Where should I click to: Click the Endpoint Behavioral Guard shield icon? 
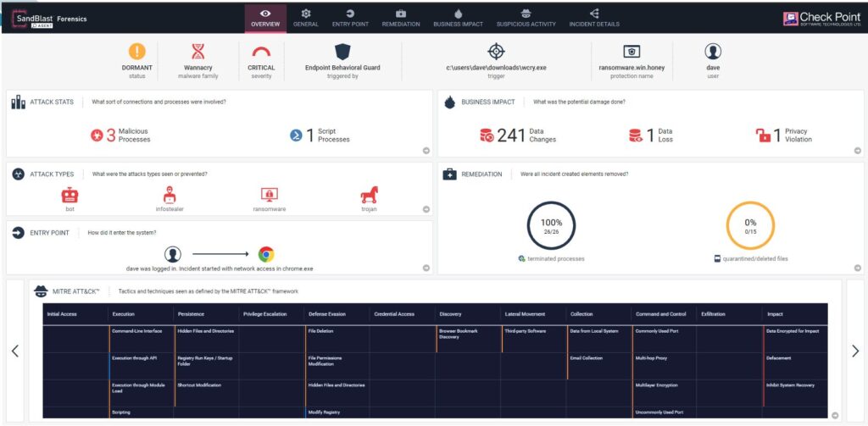342,52
